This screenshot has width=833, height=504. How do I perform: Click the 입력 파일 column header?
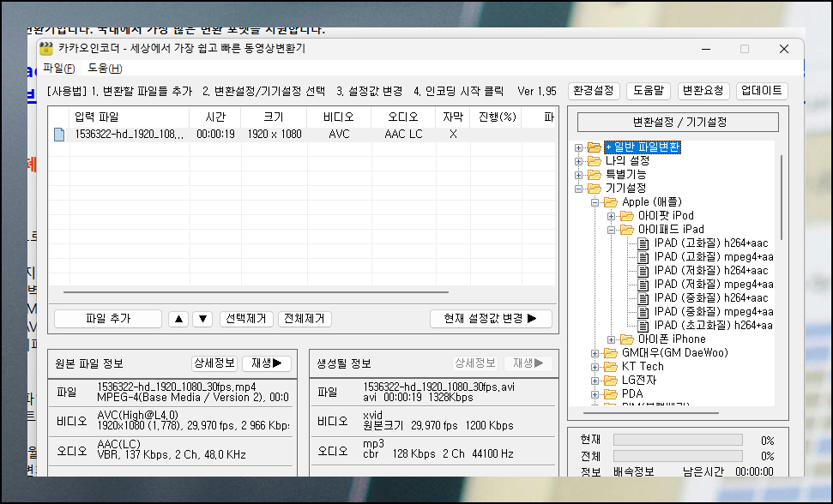[x=130, y=117]
